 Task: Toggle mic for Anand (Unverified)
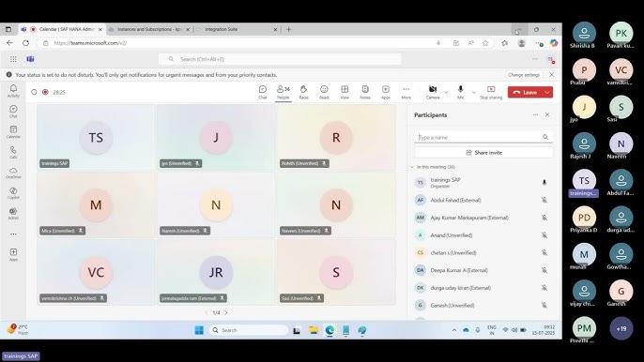pyautogui.click(x=544, y=235)
